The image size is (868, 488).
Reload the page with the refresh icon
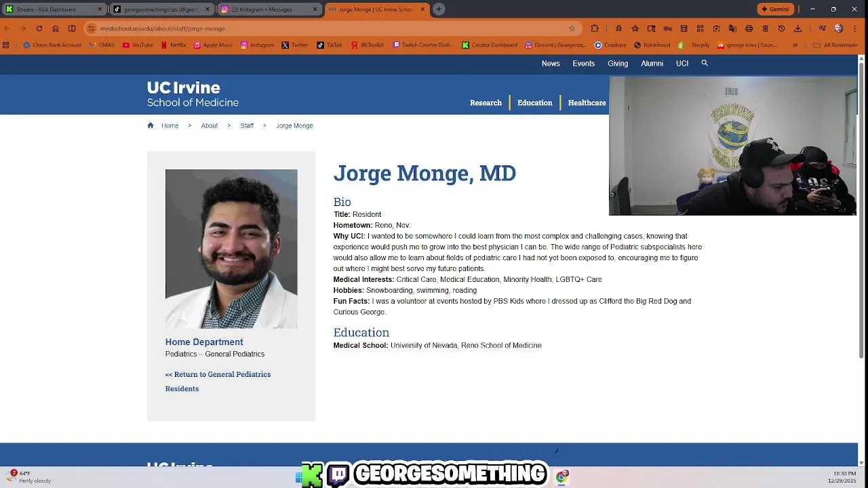(39, 28)
